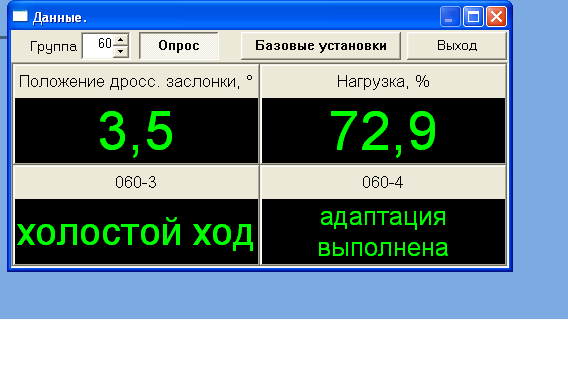This screenshot has height=384, width=568.
Task: Click the Нагрузка, % header label
Action: [383, 82]
